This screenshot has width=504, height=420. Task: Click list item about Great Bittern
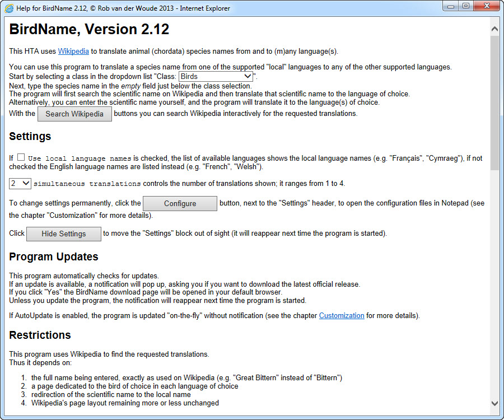(186, 377)
